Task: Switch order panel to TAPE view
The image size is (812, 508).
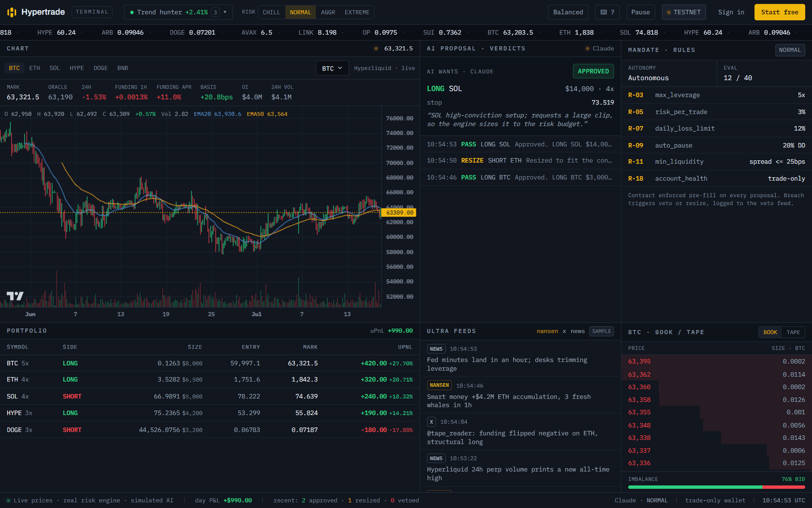Action: pos(793,332)
